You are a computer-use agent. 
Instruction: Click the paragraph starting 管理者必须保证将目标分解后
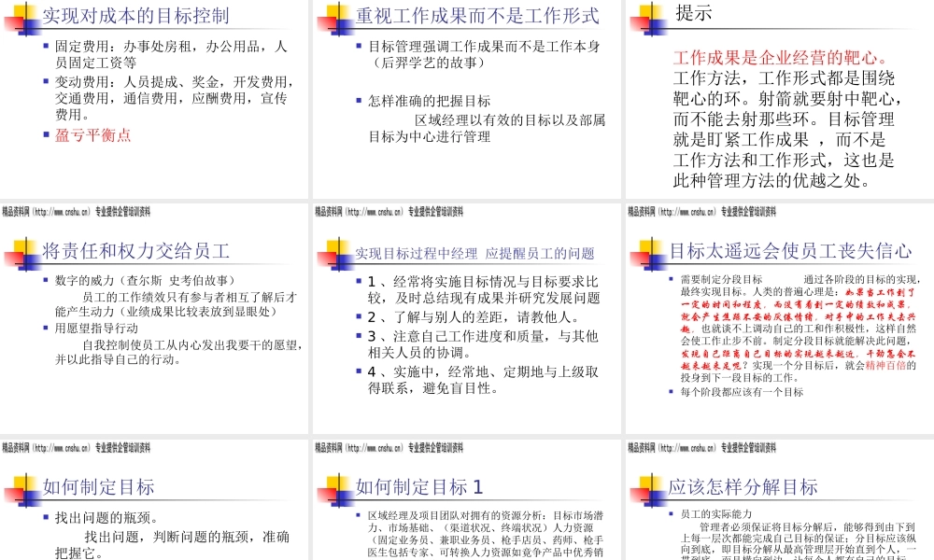799,540
